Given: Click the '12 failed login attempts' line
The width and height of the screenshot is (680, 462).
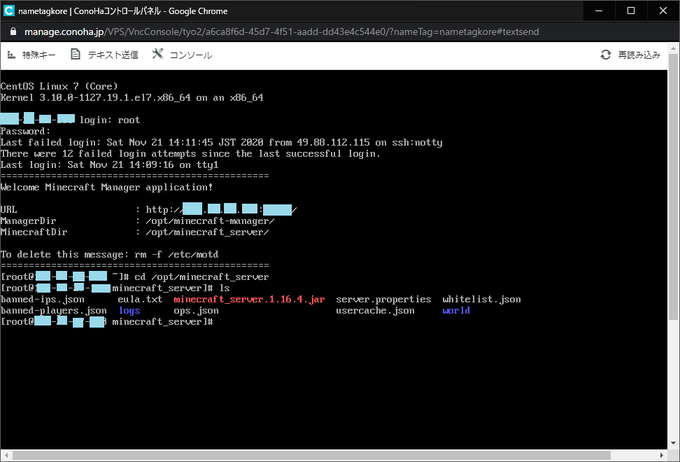Looking at the screenshot, I should [190, 154].
